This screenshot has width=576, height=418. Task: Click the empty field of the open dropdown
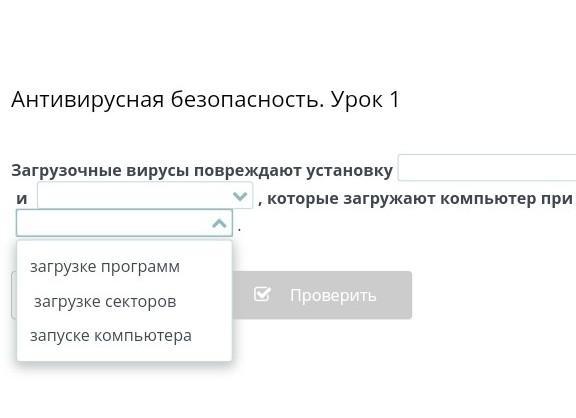click(114, 223)
